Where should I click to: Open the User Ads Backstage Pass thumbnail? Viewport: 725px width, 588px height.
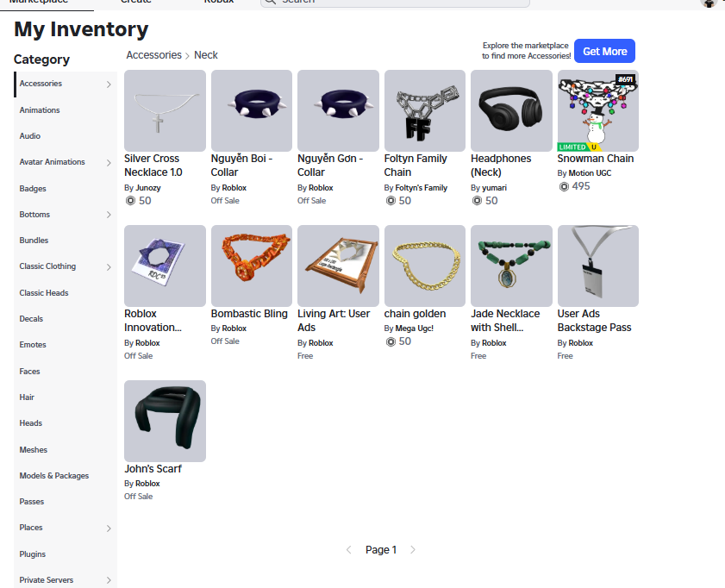(x=598, y=266)
